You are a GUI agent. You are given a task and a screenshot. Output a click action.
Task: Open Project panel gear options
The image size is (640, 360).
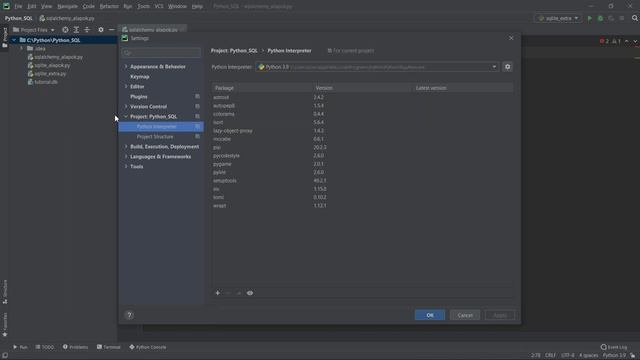pyautogui.click(x=101, y=30)
